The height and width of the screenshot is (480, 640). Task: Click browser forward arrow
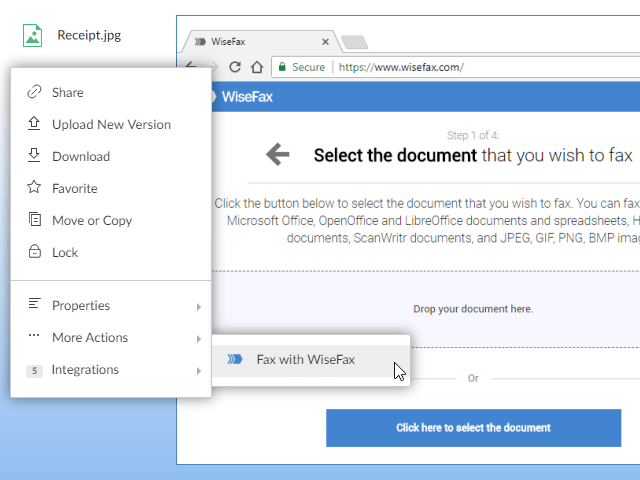(213, 67)
